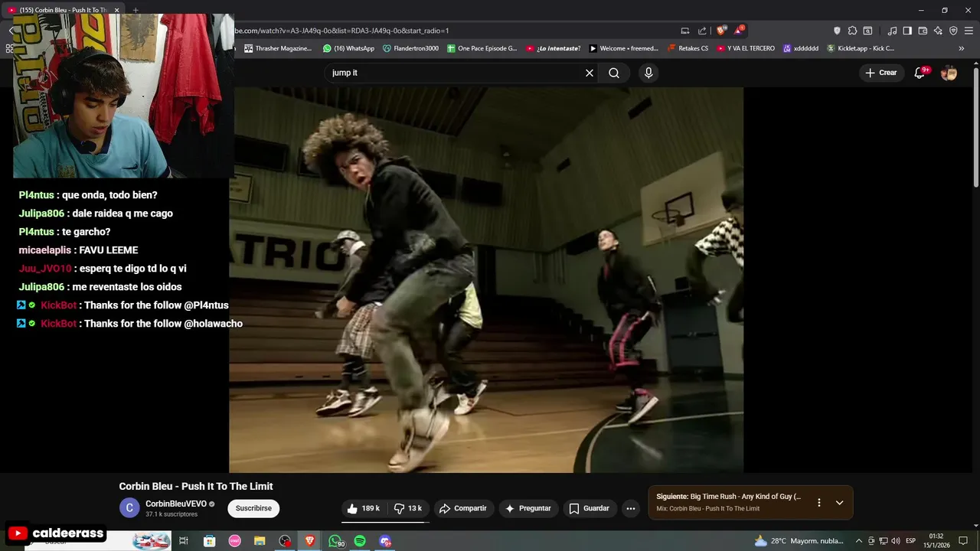Show hidden system tray icons chevron

(x=858, y=541)
